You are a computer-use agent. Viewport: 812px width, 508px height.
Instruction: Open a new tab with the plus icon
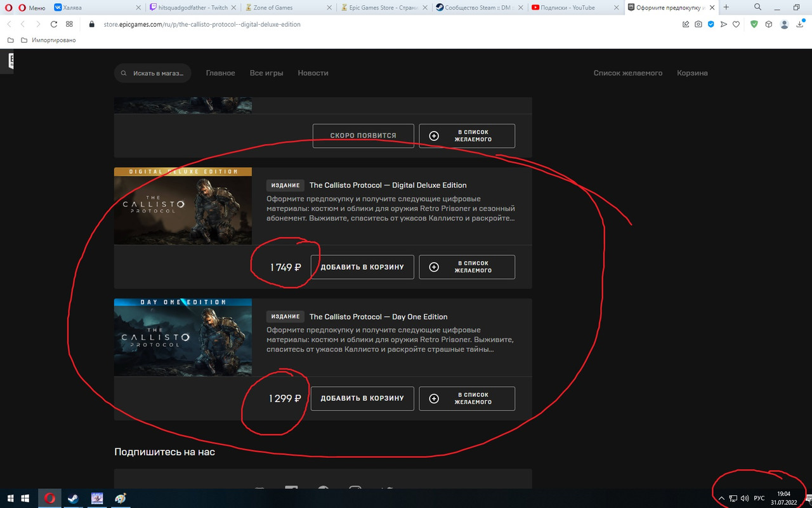[x=726, y=7]
